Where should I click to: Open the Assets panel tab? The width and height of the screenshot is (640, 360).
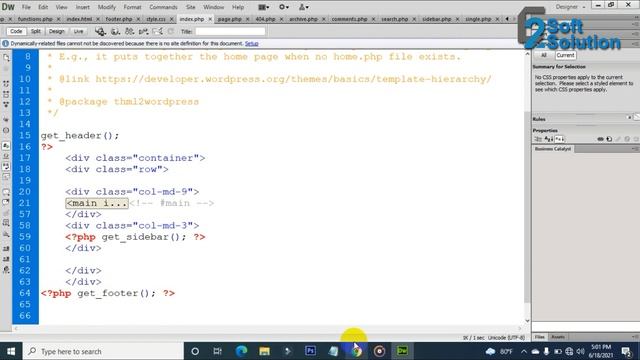click(558, 337)
